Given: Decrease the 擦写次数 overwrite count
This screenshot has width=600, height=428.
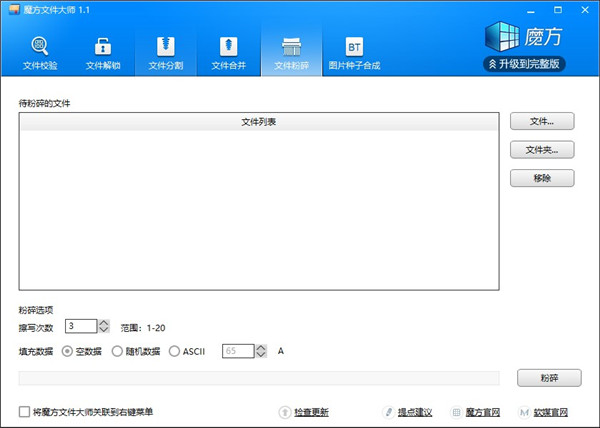Looking at the screenshot, I should [104, 330].
